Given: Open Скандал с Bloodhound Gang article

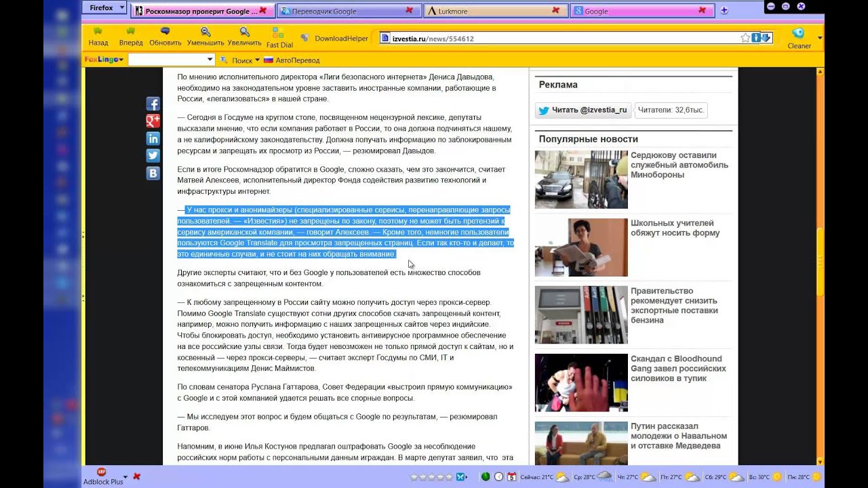Looking at the screenshot, I should coord(678,369).
